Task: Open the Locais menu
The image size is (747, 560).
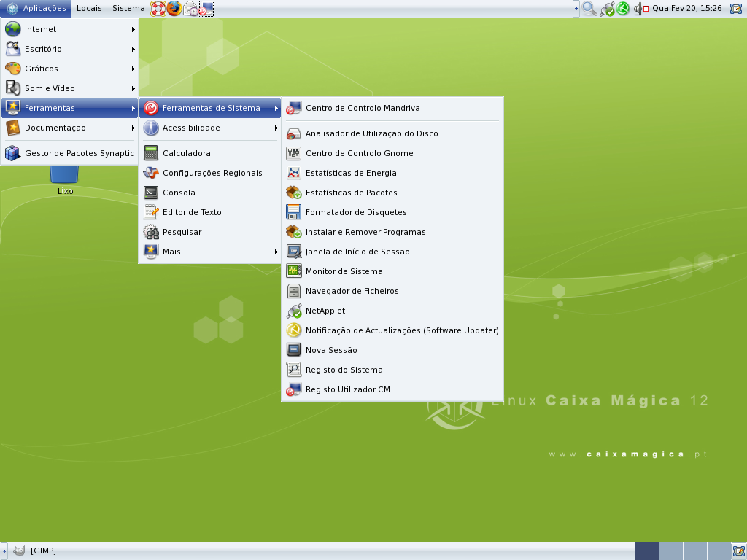Action: pos(89,9)
